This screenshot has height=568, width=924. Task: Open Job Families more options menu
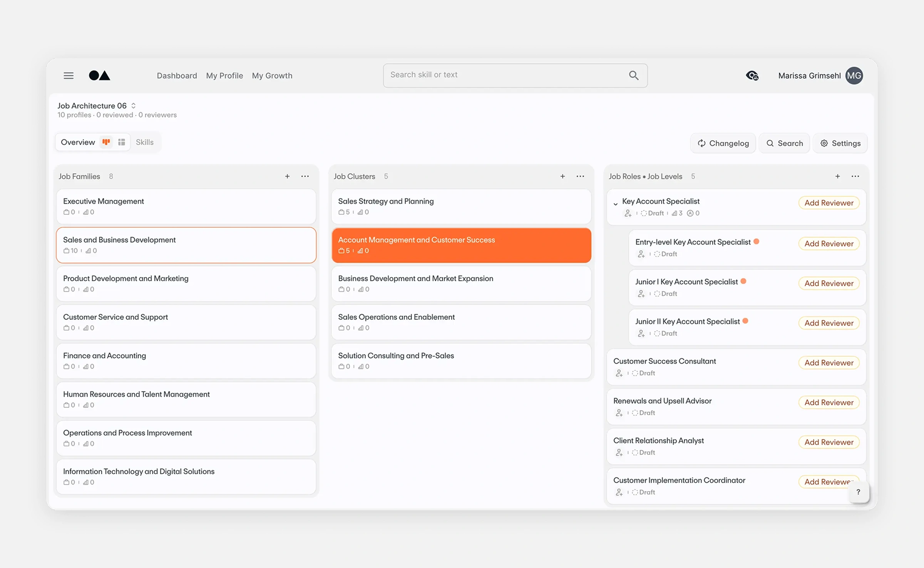click(x=305, y=176)
